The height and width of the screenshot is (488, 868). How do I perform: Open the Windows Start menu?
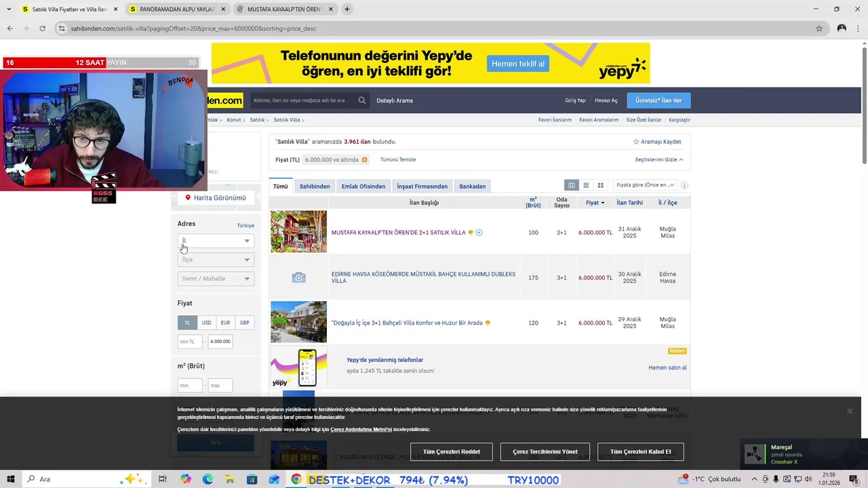(12, 479)
